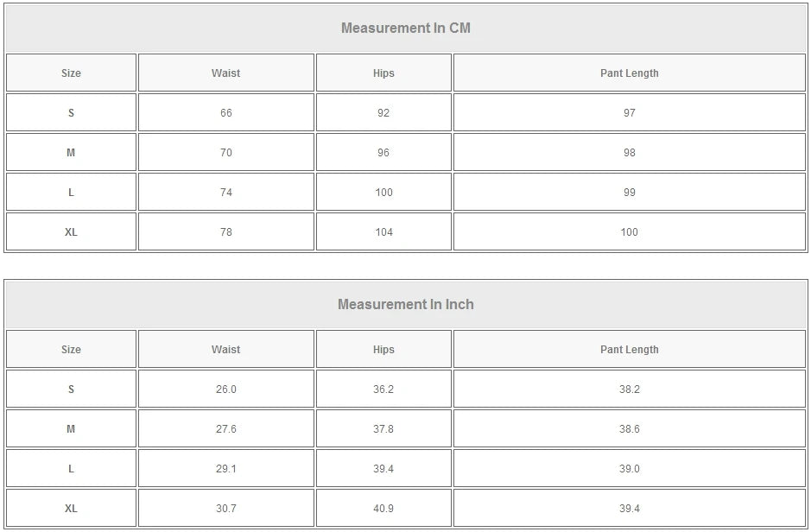Select the S size waist value 66
The width and height of the screenshot is (811, 532).
225,113
